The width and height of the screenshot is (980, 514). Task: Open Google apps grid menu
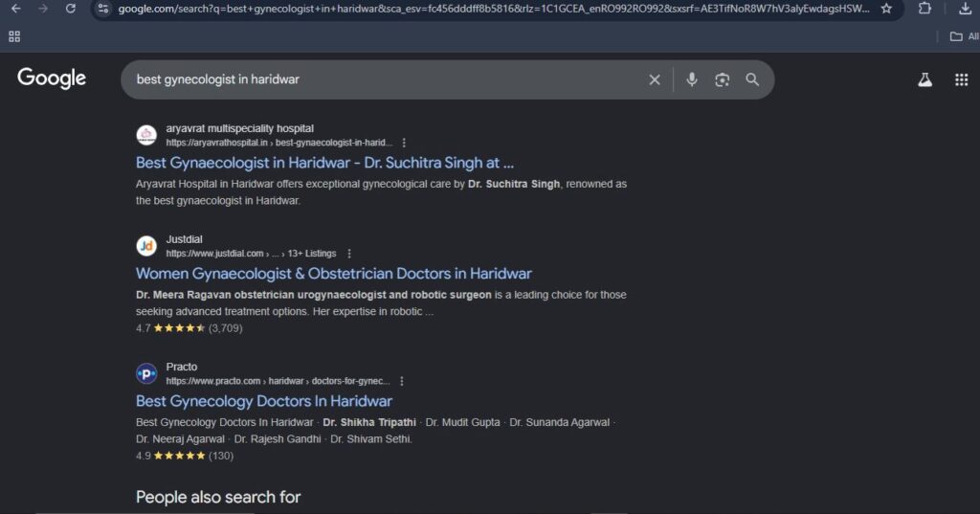[x=961, y=80]
